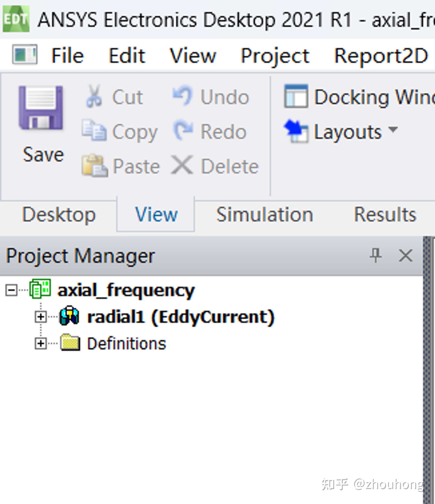Open the File menu

pyautogui.click(x=67, y=56)
